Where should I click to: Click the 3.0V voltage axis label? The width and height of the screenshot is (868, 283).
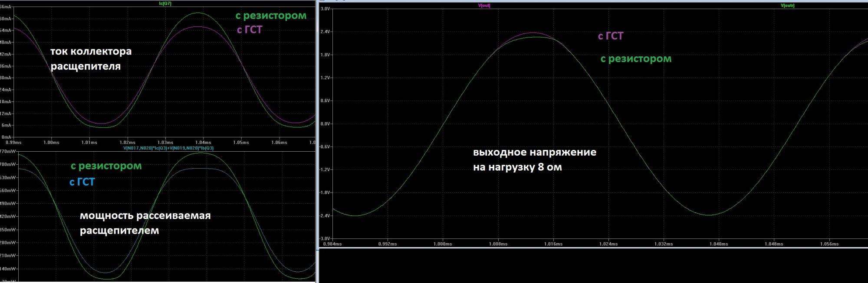tap(325, 9)
